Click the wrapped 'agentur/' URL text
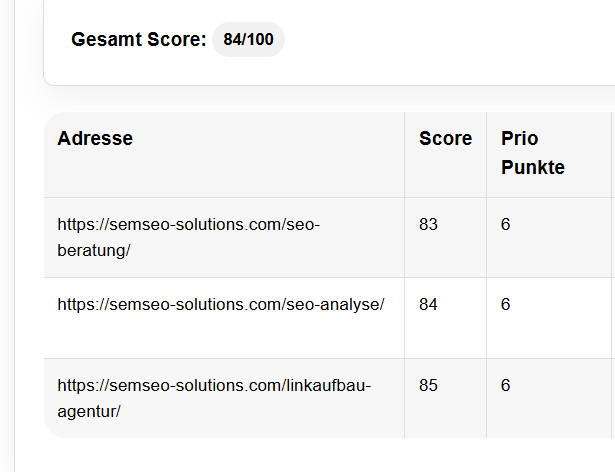Viewport: 615px width, 472px height. tap(89, 410)
